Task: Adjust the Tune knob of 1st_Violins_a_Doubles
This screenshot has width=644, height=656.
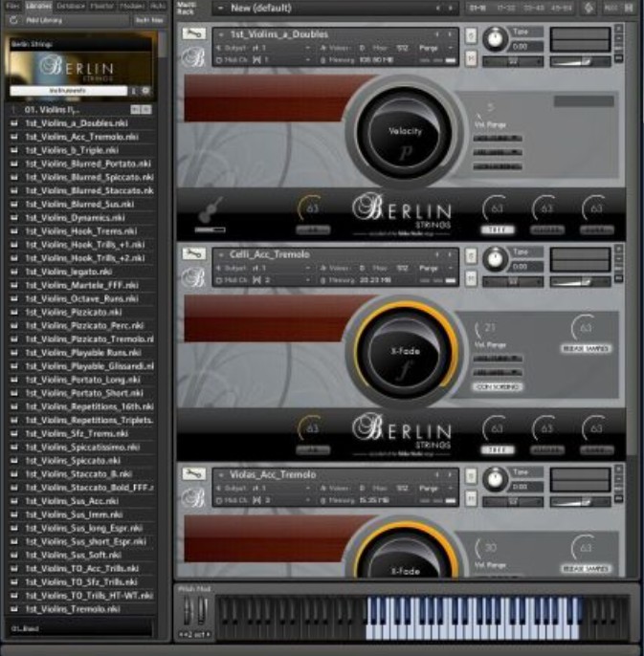Action: tap(495, 38)
